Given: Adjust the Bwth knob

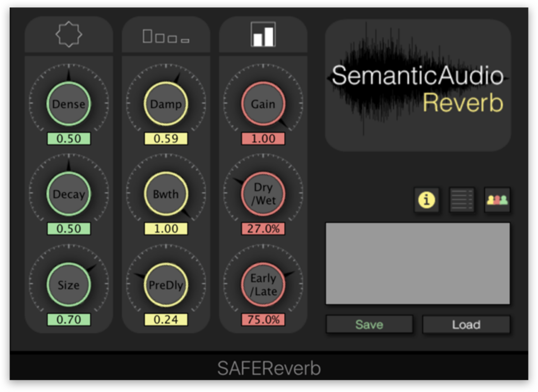Looking at the screenshot, I should pyautogui.click(x=165, y=194).
